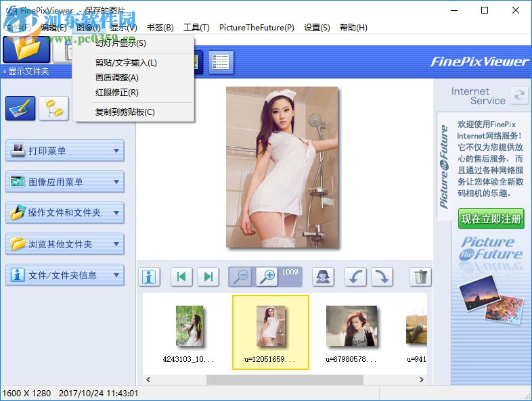Open the PictureTheFuture(P) menu
Screen dimensions: 532x401
[257, 28]
